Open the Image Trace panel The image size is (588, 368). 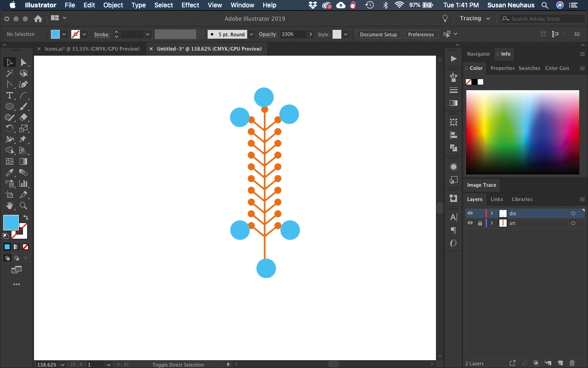click(x=481, y=185)
